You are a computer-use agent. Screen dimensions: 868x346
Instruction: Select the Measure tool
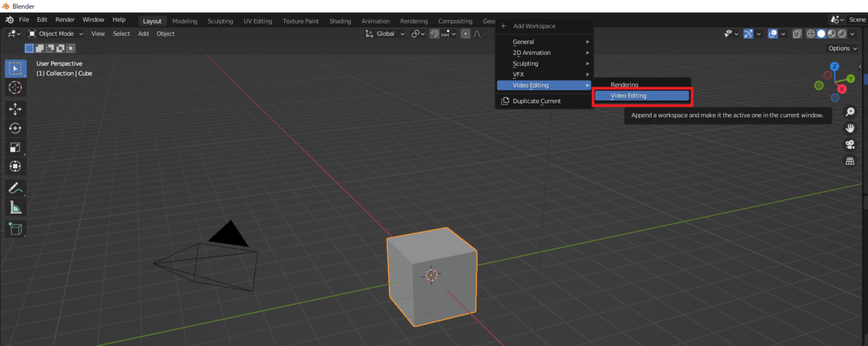14,207
